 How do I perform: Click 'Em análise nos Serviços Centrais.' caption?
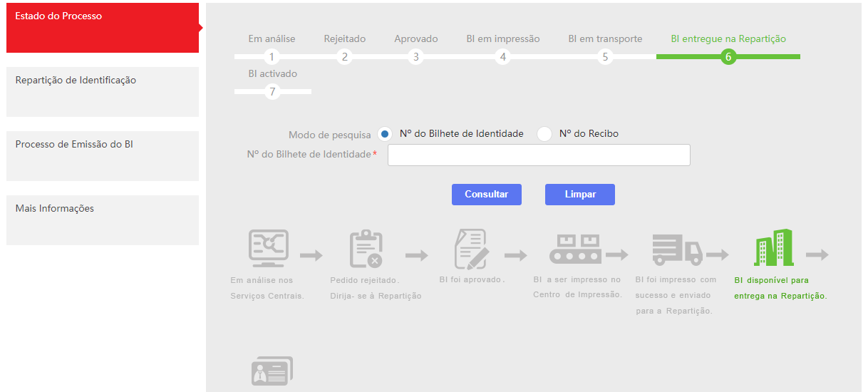coord(267,288)
